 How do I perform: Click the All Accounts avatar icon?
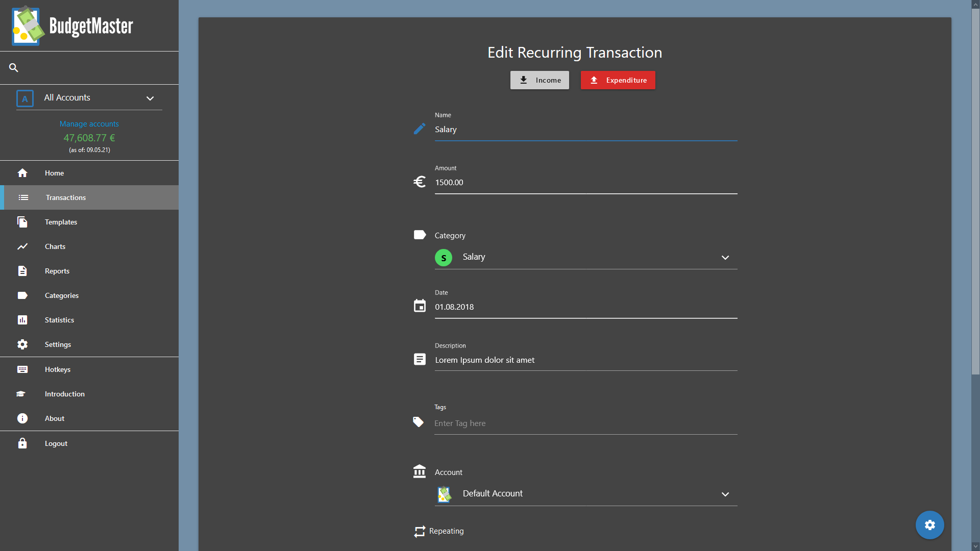pos(25,98)
